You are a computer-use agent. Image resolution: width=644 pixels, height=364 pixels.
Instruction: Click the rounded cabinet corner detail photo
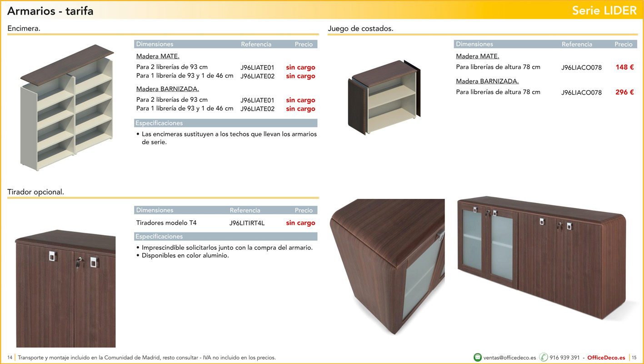tap(387, 267)
